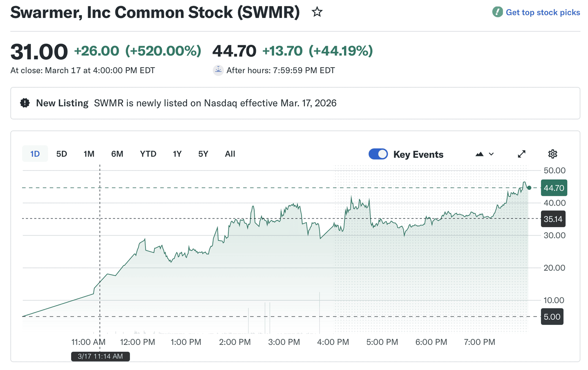Open chart type dropdown chevron
This screenshot has height=370, width=588.
tap(491, 154)
